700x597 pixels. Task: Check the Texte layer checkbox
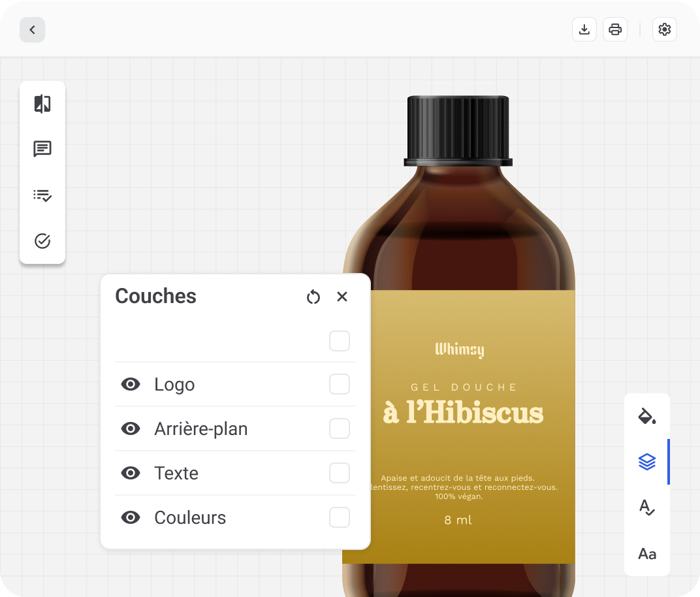[340, 473]
